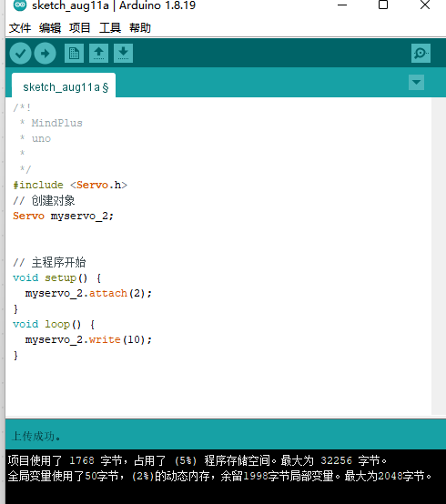
Task: Click the '// 主程序开始' comment
Action: pos(49,262)
